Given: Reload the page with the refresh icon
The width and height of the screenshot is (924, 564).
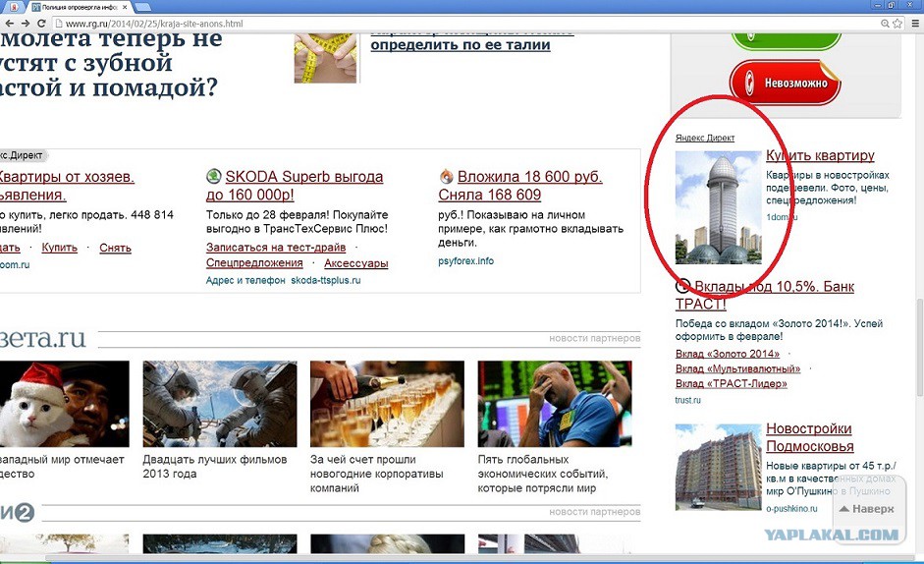Looking at the screenshot, I should [41, 24].
